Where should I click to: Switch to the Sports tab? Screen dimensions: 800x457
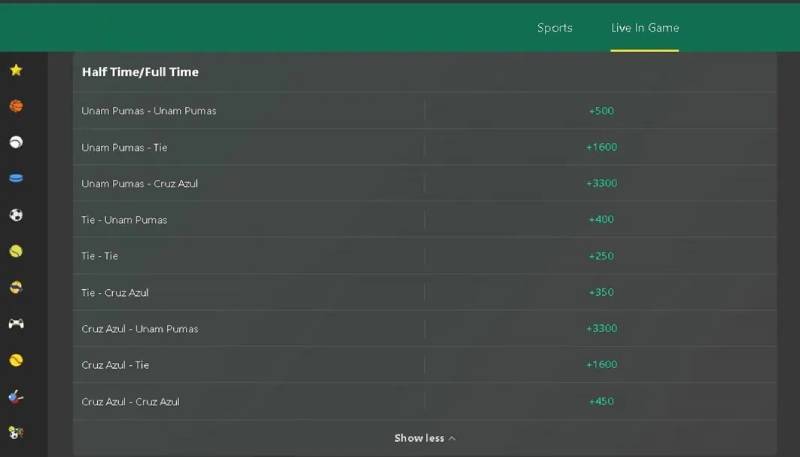click(x=555, y=28)
